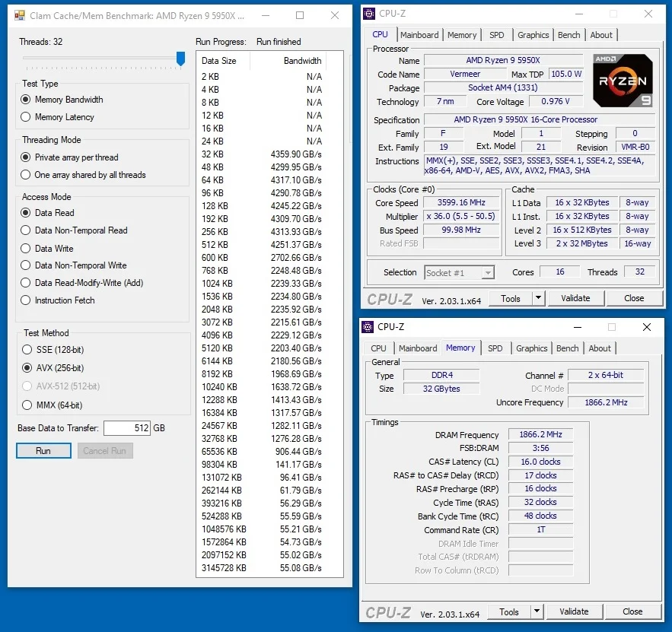Viewport: 672px width, 632px height.
Task: Click the Threads slider handle
Action: pyautogui.click(x=181, y=59)
